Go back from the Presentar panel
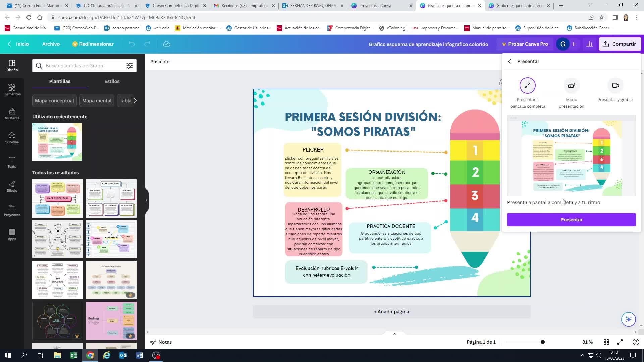Screen dimensions: 644x362 click(510, 61)
